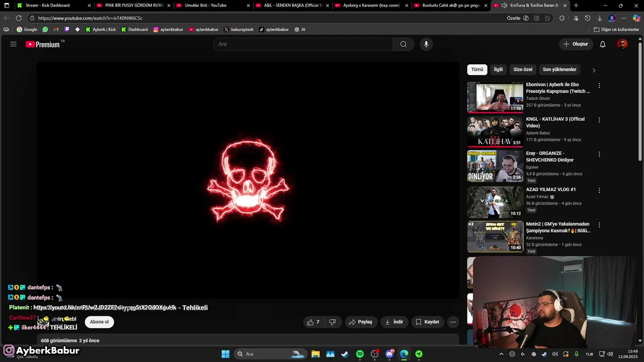Open options for Eray ORGANIZE video

(x=599, y=154)
